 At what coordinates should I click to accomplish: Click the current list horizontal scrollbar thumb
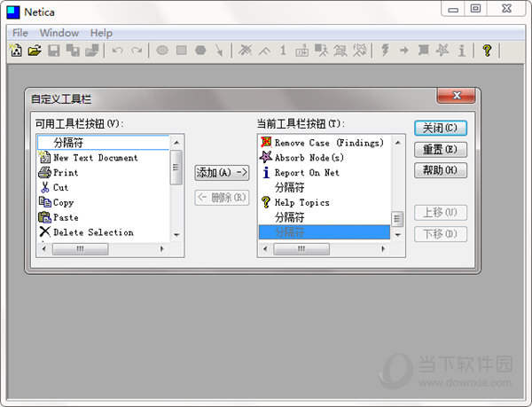pos(301,248)
